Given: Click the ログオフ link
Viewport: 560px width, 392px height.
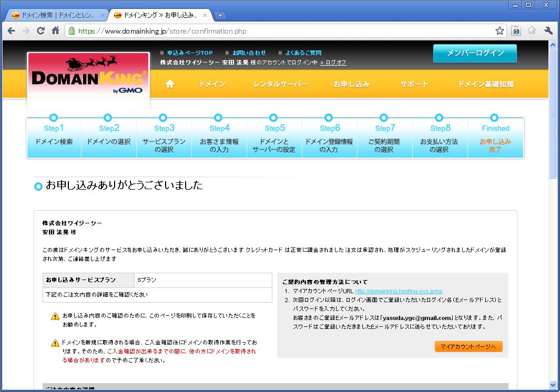Looking at the screenshot, I should [x=333, y=63].
